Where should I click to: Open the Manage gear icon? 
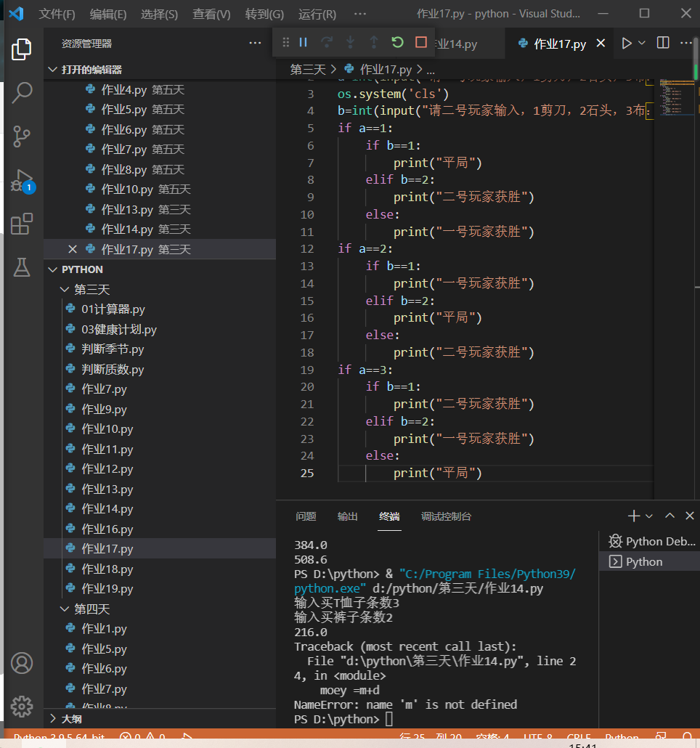coord(22,707)
